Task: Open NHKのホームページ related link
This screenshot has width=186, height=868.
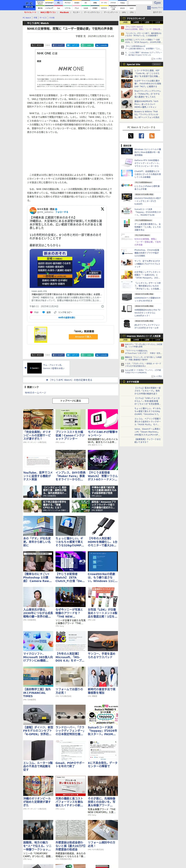Action: (35, 393)
